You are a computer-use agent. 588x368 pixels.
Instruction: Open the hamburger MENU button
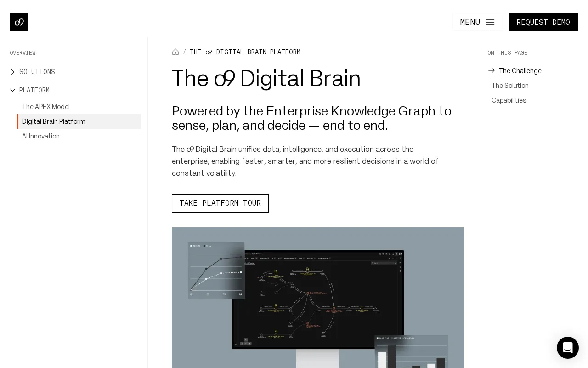pyautogui.click(x=477, y=22)
